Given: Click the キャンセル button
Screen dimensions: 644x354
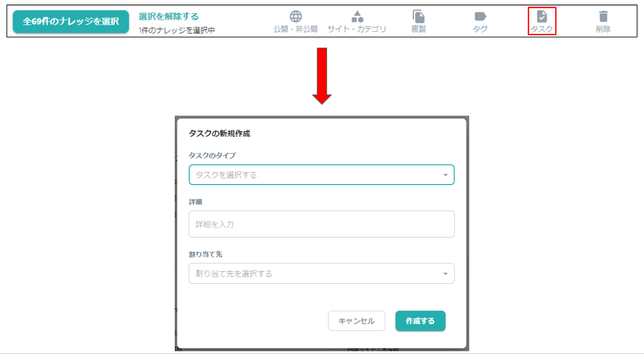Looking at the screenshot, I should 356,321.
